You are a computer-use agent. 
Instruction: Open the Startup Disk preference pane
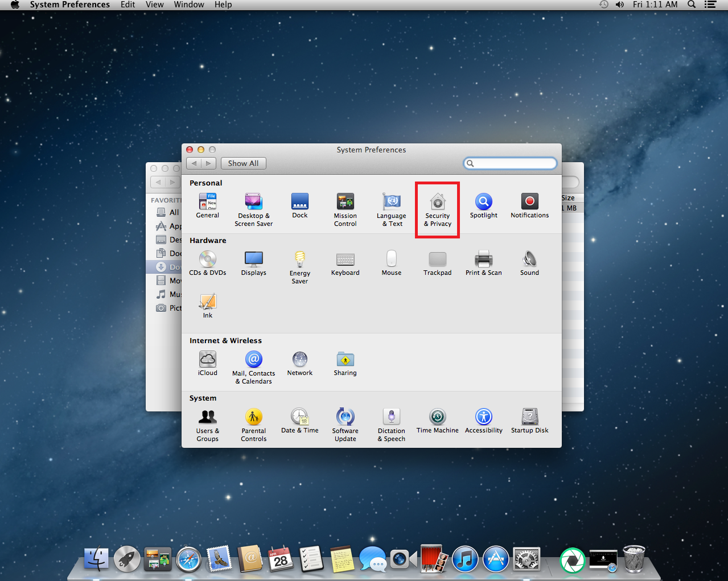pyautogui.click(x=530, y=421)
